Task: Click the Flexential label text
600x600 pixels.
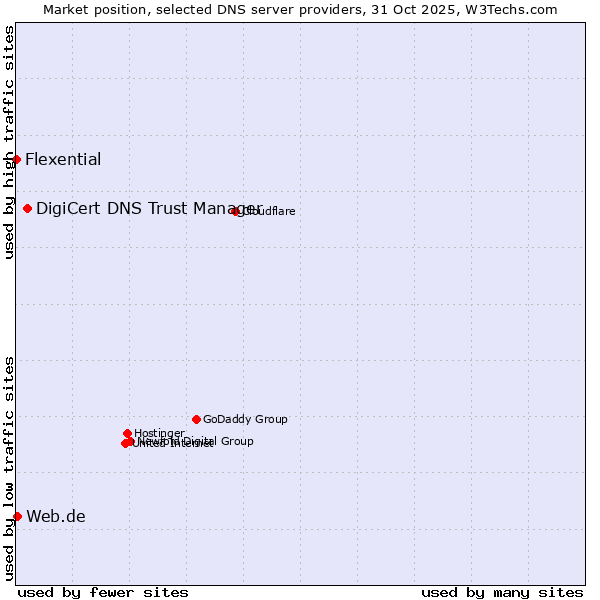Action: (x=63, y=160)
